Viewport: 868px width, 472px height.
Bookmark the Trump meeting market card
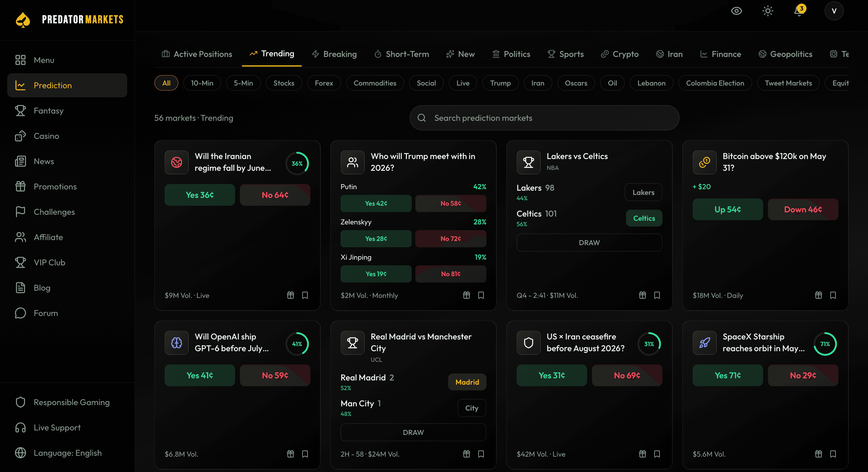(481, 295)
